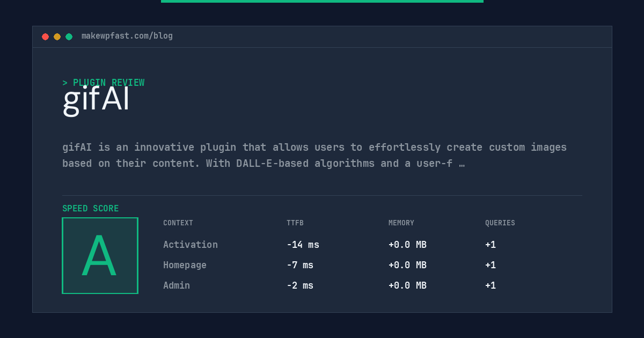Click the green window dot
The image size is (644, 338).
69,36
